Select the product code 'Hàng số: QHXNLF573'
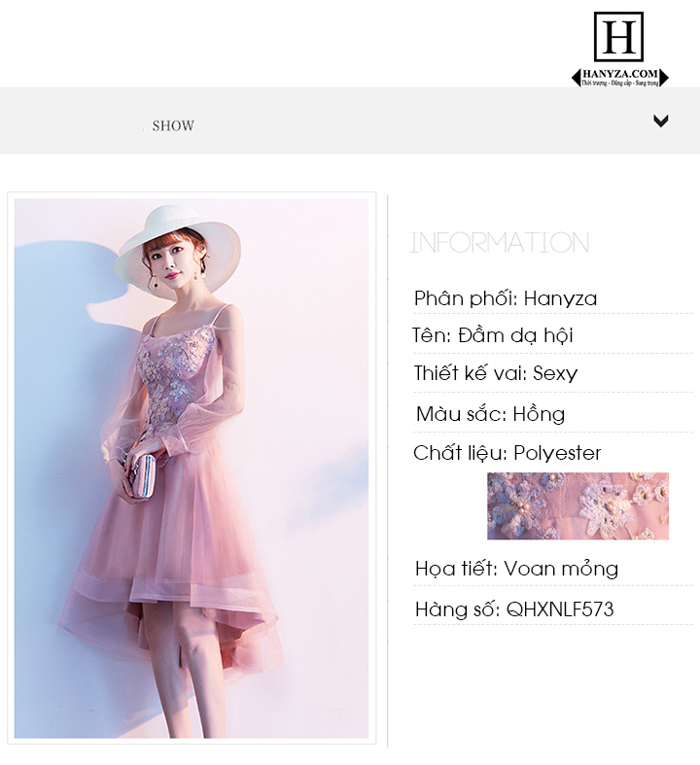The height and width of the screenshot is (765, 700). 514,609
